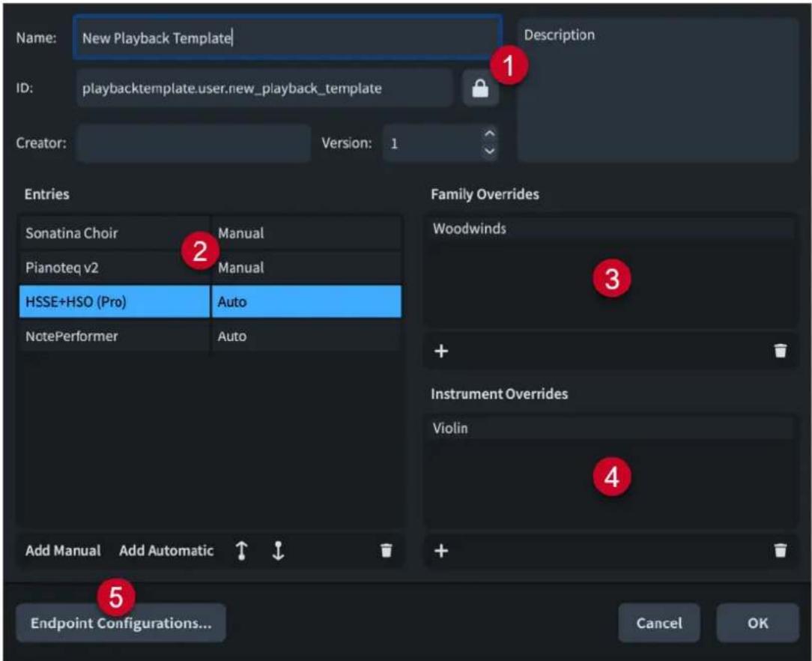Select the Sonatina Choir entry
Image resolution: width=812 pixels, height=661 pixels.
coord(114,233)
